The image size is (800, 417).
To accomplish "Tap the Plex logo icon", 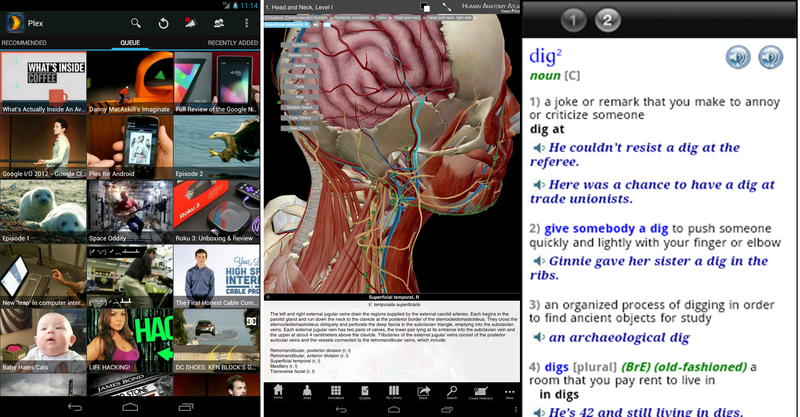I will [15, 23].
